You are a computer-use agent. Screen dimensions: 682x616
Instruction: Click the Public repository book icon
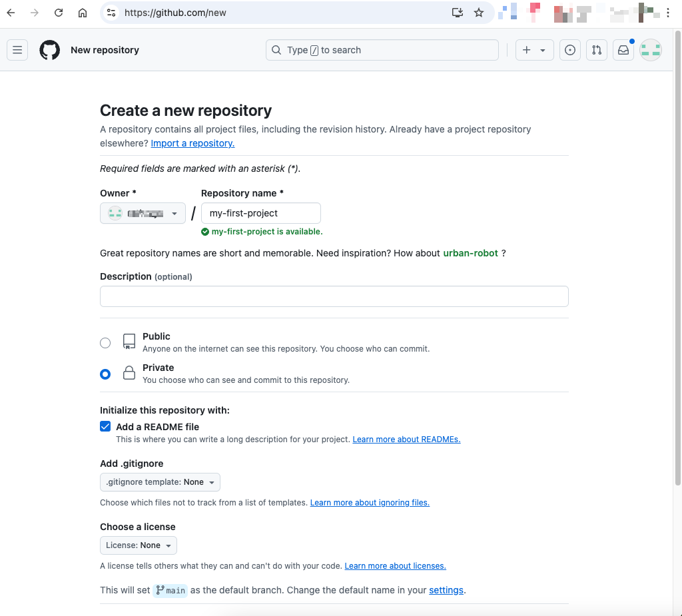[x=129, y=342]
